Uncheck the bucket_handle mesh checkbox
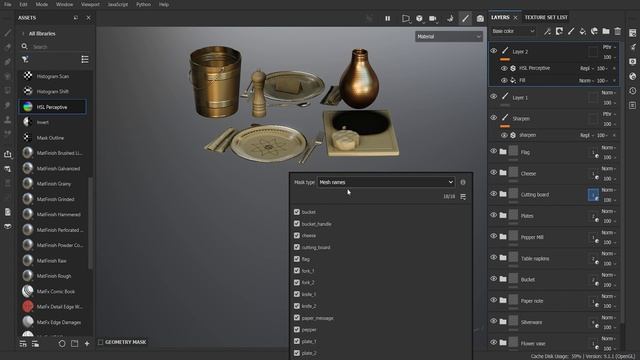640x360 pixels. [297, 224]
